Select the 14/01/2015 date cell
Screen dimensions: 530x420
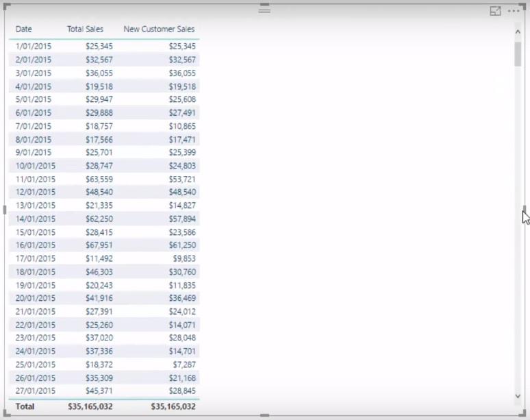36,219
